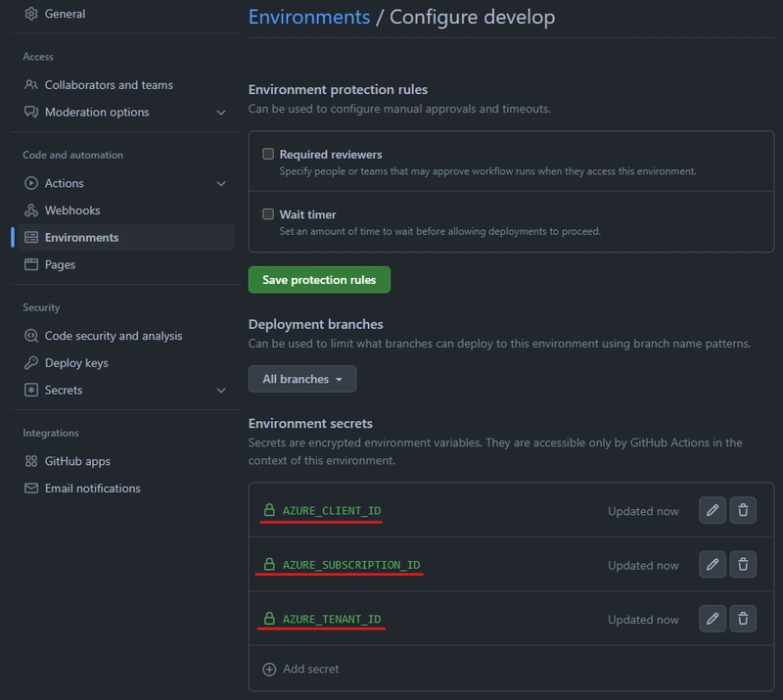Edit the AZURE_CLIENT_ID secret with pencil icon
The image size is (783, 700).
[x=713, y=510]
